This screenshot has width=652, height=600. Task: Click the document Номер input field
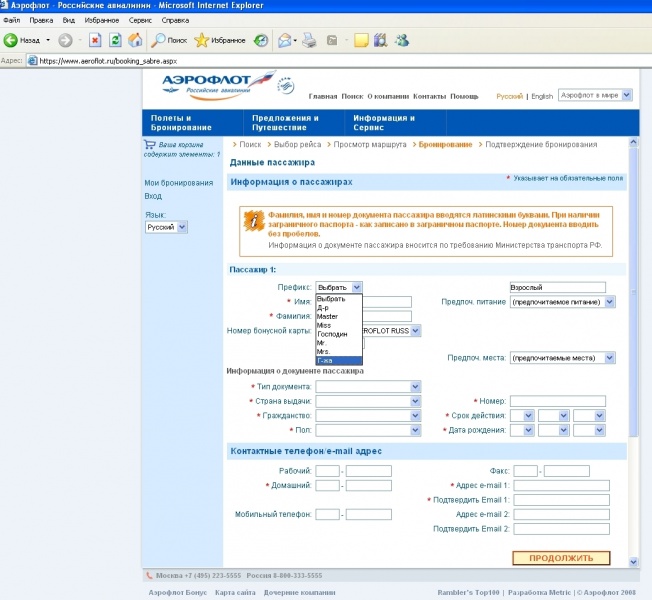(x=557, y=401)
